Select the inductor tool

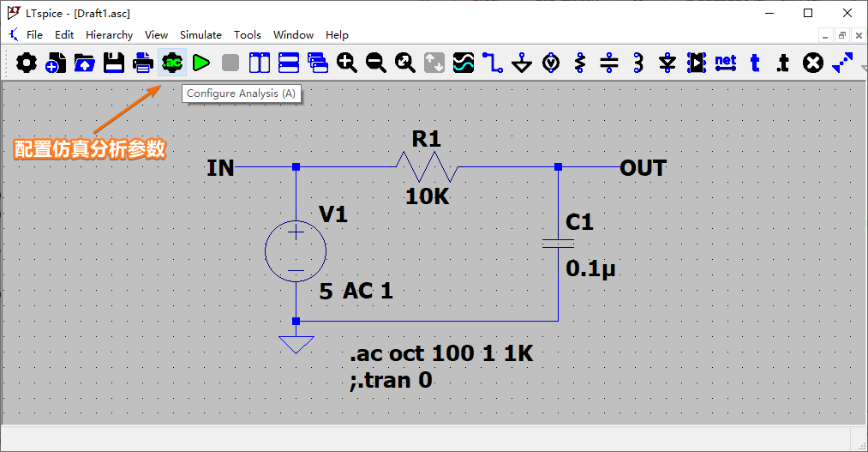pos(638,63)
